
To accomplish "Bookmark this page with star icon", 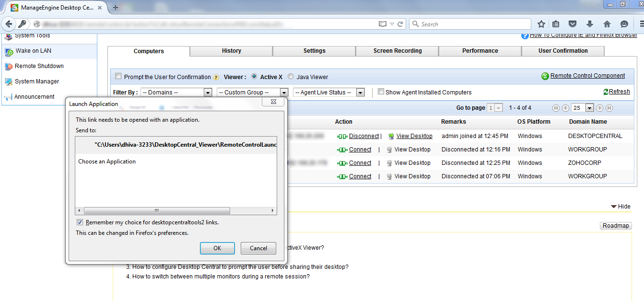I will [541, 24].
